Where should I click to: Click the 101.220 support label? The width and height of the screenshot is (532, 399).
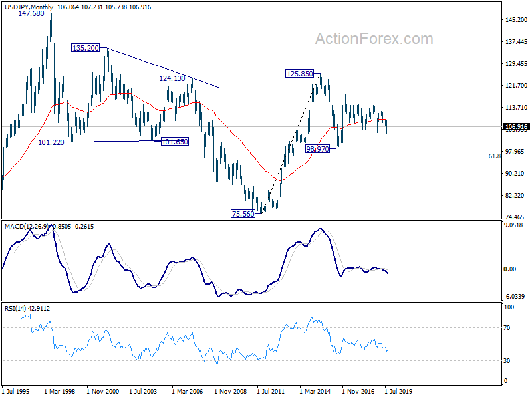click(51, 142)
